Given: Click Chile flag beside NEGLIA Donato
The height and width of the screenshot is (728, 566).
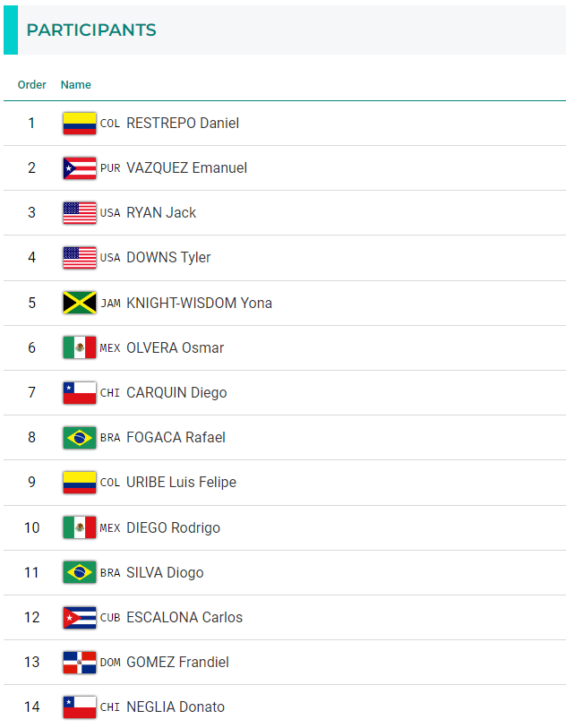Looking at the screenshot, I should pos(80,707).
